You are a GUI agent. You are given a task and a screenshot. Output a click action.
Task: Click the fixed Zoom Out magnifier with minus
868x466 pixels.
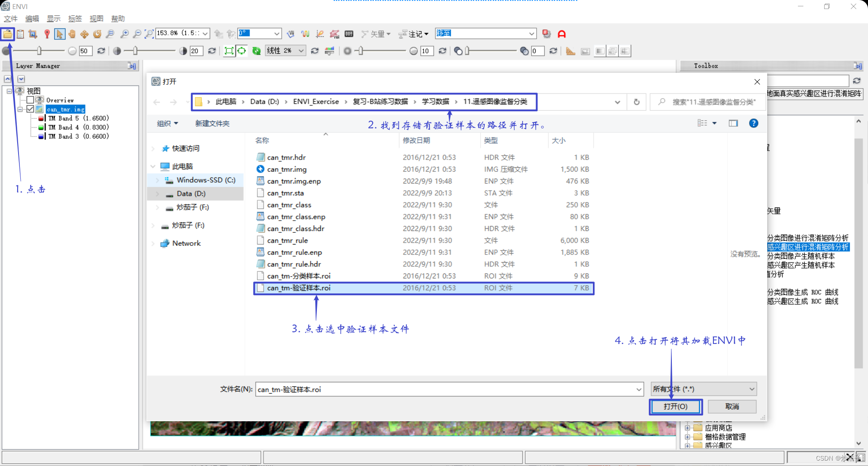tap(137, 34)
